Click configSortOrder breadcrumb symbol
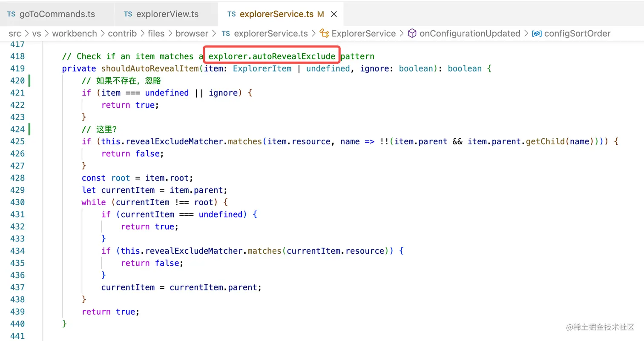Viewport: 644px width, 341px height. (577, 33)
